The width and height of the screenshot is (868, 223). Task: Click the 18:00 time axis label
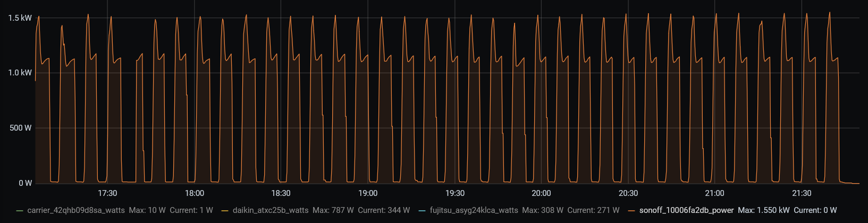pos(195,193)
